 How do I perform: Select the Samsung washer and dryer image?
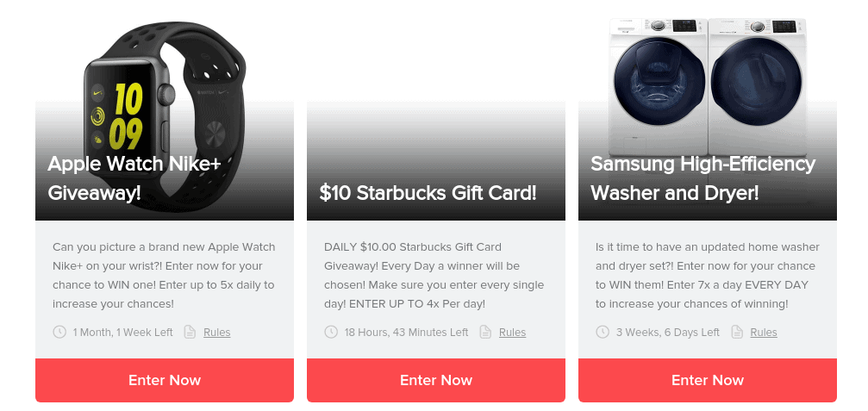click(x=708, y=87)
